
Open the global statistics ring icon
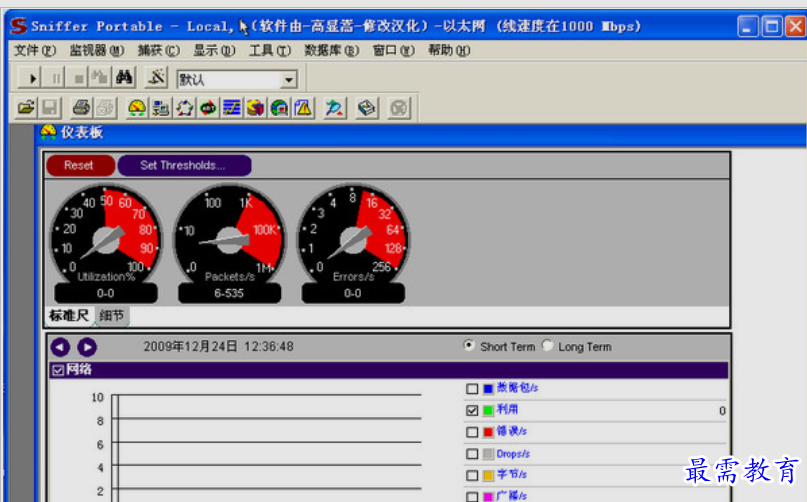click(279, 108)
